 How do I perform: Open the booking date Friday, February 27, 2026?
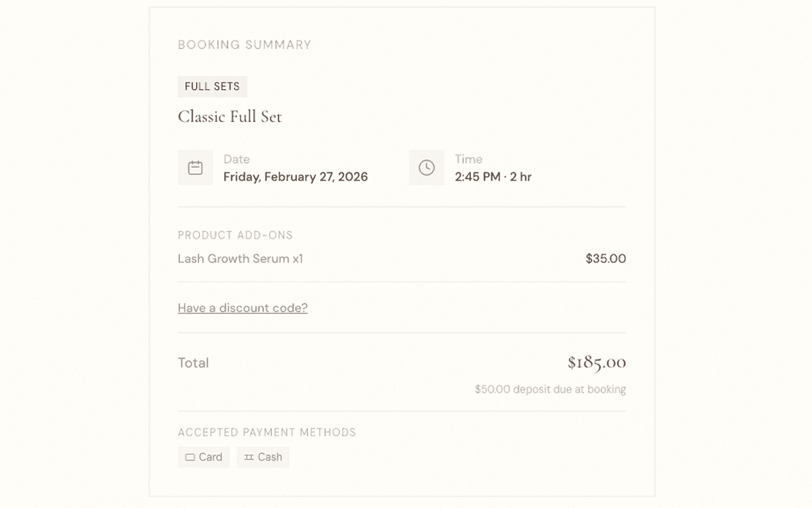click(295, 177)
